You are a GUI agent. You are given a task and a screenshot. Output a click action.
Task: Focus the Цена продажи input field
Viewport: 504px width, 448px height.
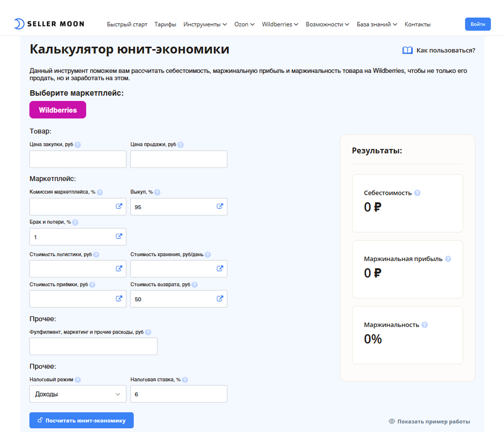[179, 159]
